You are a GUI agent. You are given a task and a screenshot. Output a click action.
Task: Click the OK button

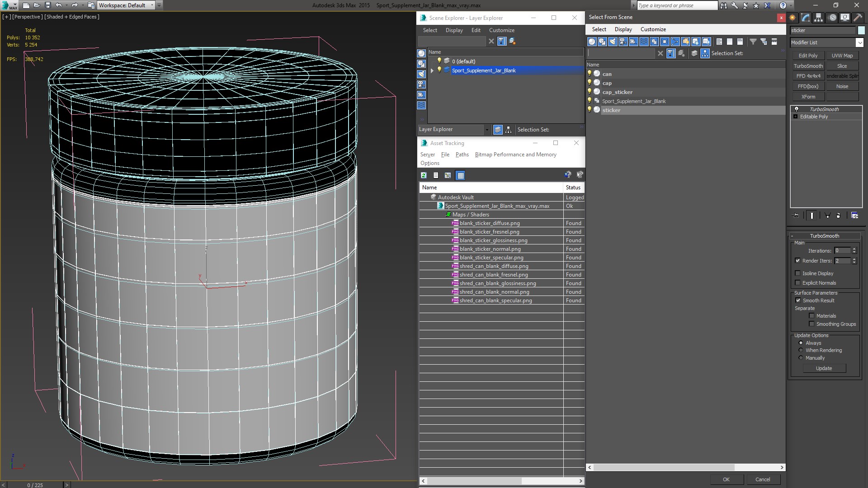pos(726,479)
